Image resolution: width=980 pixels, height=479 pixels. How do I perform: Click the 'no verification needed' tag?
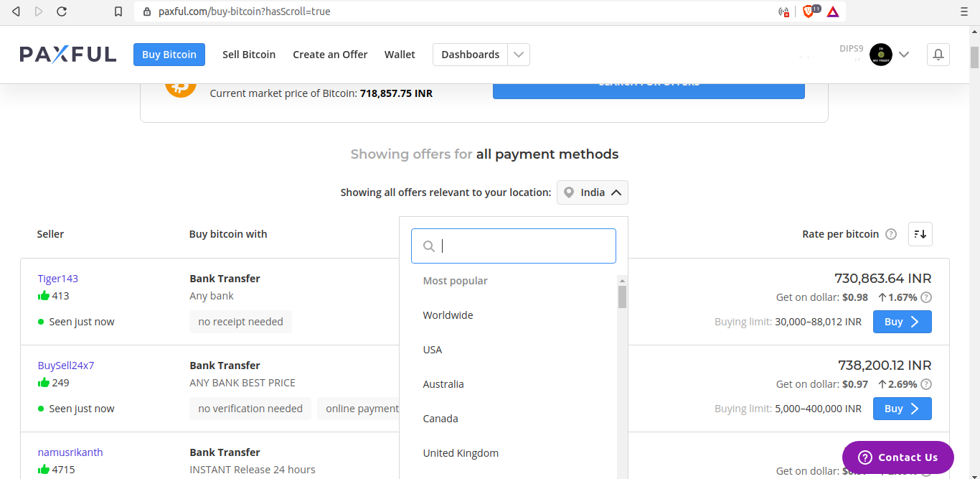click(250, 409)
